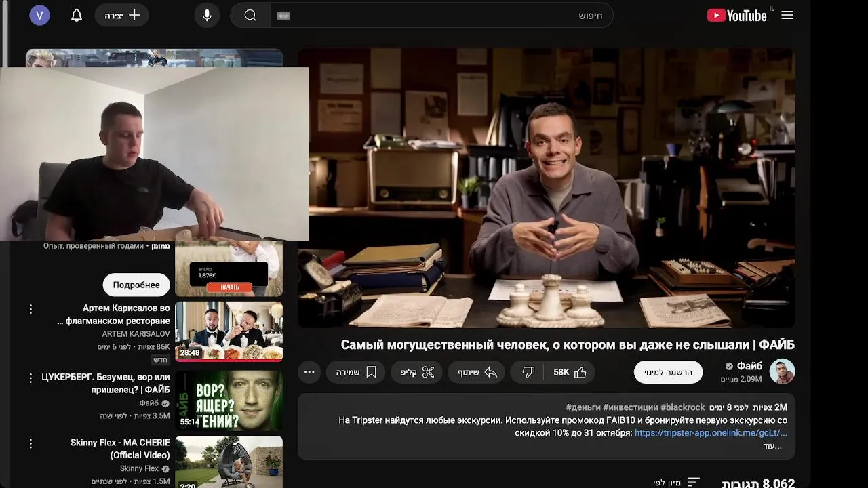Open title 'Skinny Flex - MA CHERIE (Official Video)'

120,449
